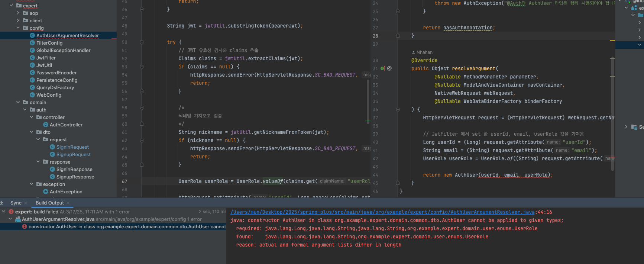Click the PersistenceConfig class icon
This screenshot has width=644, height=264.
[x=32, y=80]
